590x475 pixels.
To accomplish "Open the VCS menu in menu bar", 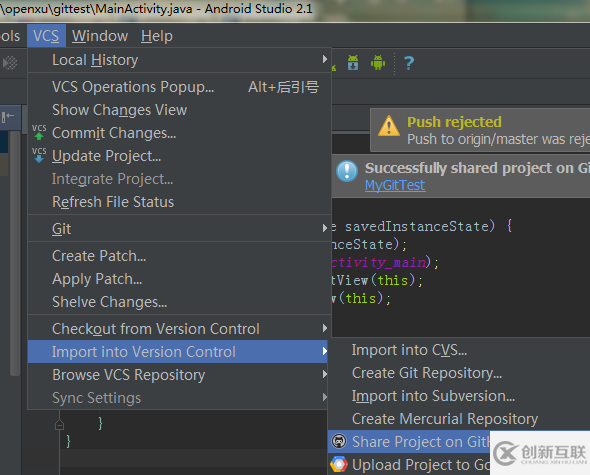I will pos(46,36).
